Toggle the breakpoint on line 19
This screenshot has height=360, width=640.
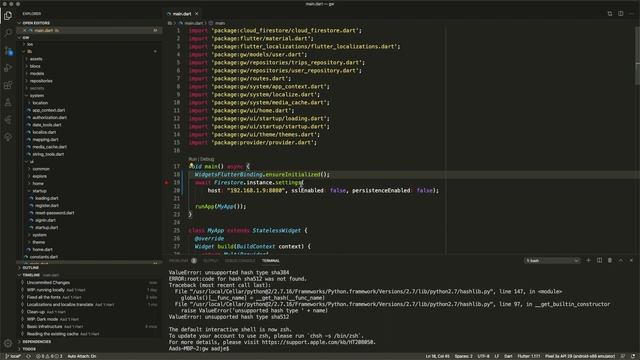pos(167,182)
